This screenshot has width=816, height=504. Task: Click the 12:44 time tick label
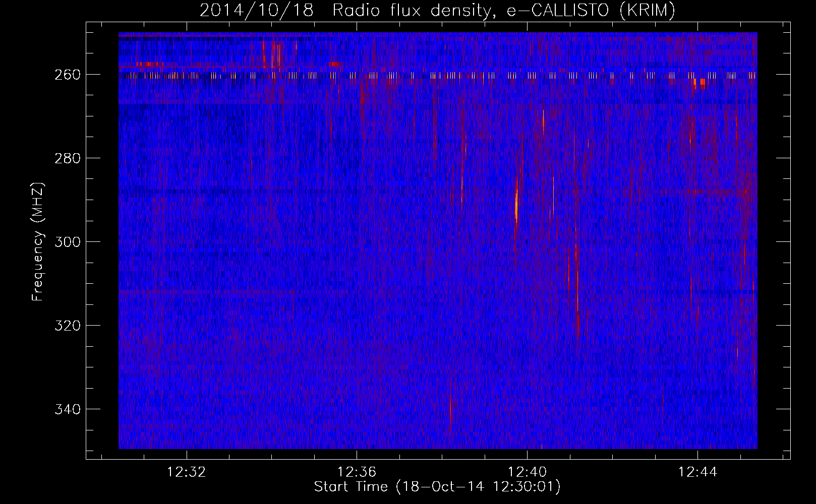698,472
